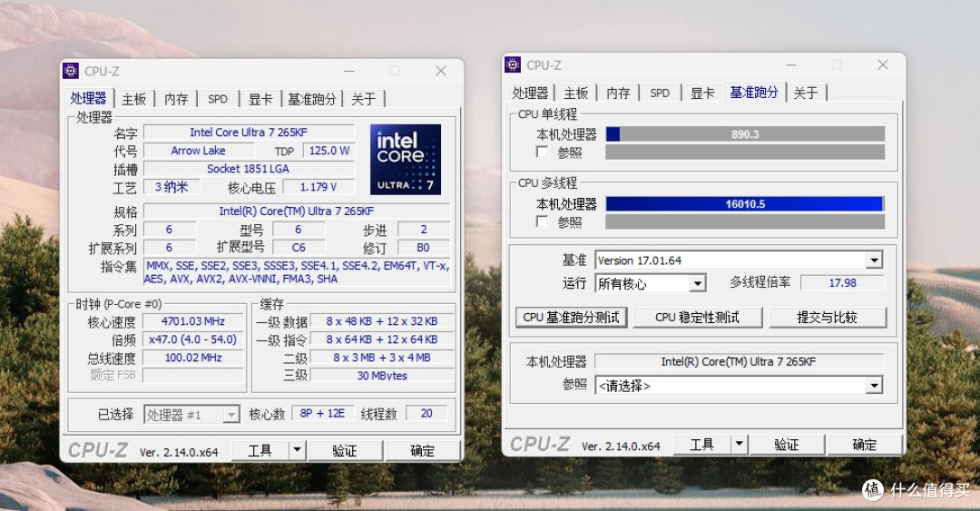980x511 pixels.
Task: Click 提交与比较 button
Action: 828,317
